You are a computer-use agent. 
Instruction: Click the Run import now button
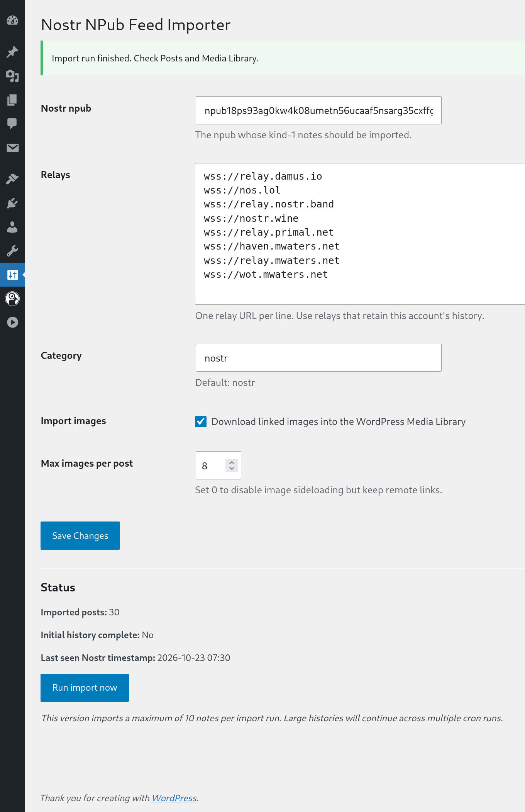click(85, 688)
